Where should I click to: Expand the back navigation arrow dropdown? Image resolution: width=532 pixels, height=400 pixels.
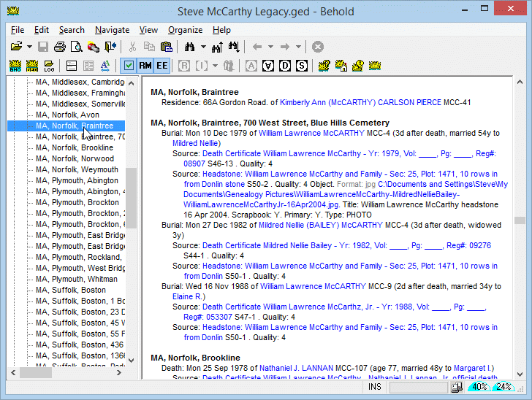coord(270,47)
